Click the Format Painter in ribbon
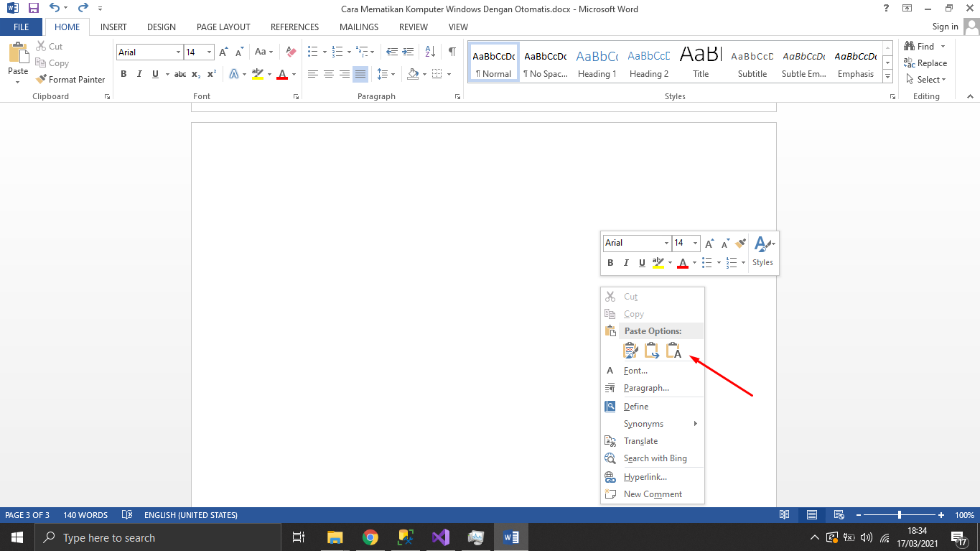The width and height of the screenshot is (980, 551). [70, 80]
